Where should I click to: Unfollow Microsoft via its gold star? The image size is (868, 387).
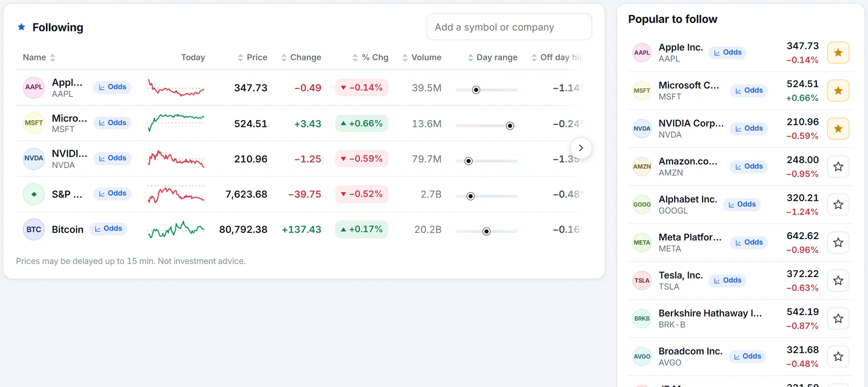[838, 91]
